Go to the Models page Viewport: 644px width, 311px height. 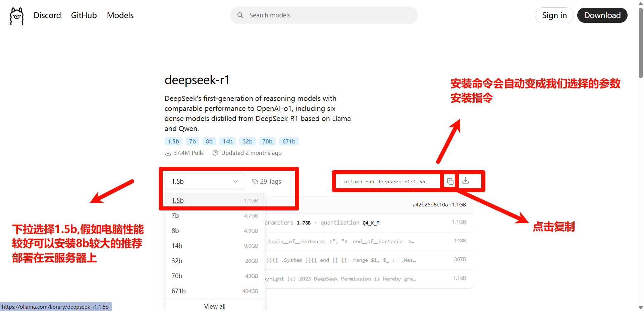coord(120,15)
